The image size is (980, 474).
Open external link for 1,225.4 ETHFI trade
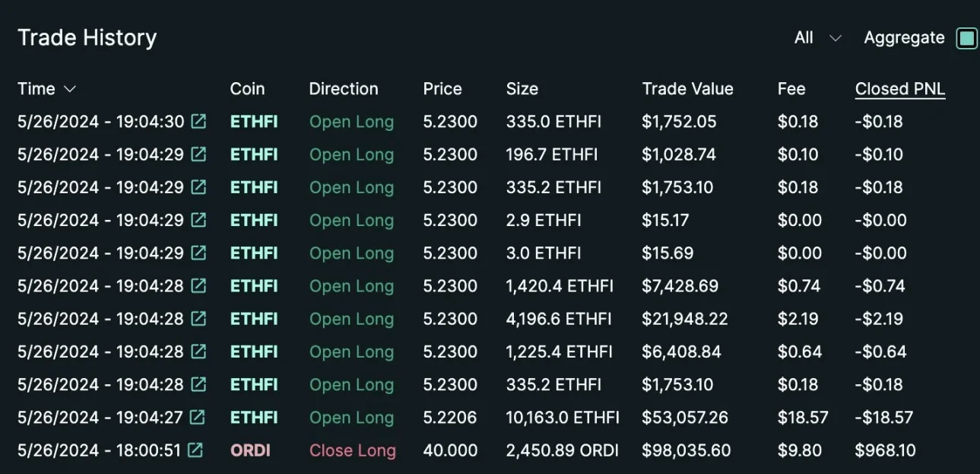click(198, 352)
